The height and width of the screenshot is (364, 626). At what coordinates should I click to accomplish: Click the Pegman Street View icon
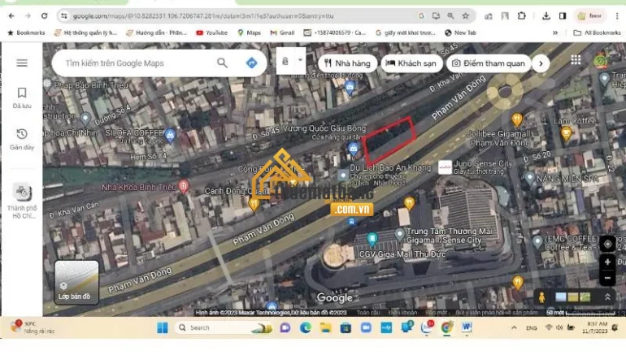pos(541,297)
